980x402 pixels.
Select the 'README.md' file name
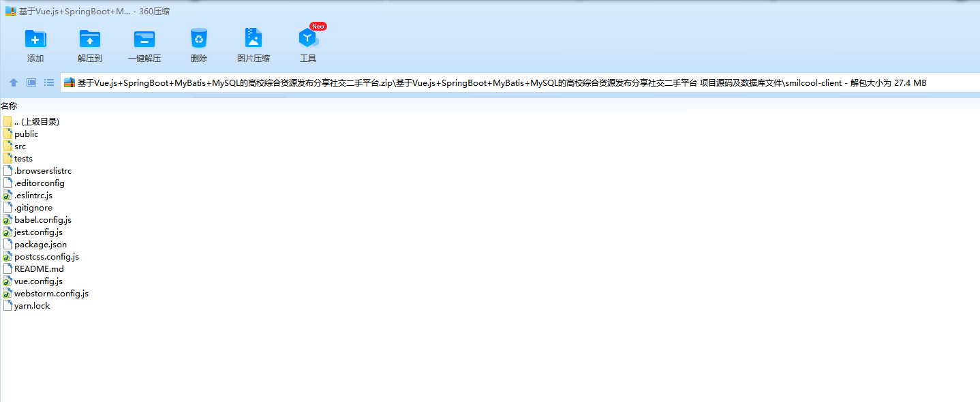tap(39, 269)
